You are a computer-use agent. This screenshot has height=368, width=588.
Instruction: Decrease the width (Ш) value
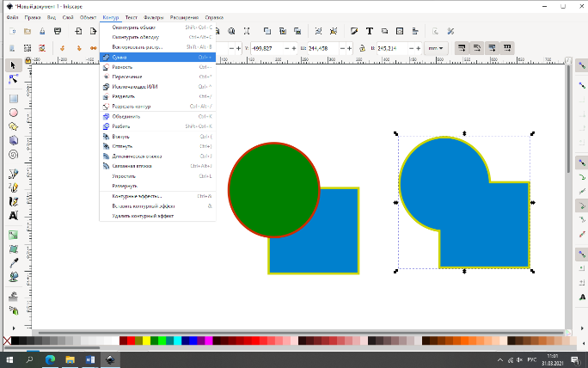click(x=342, y=48)
